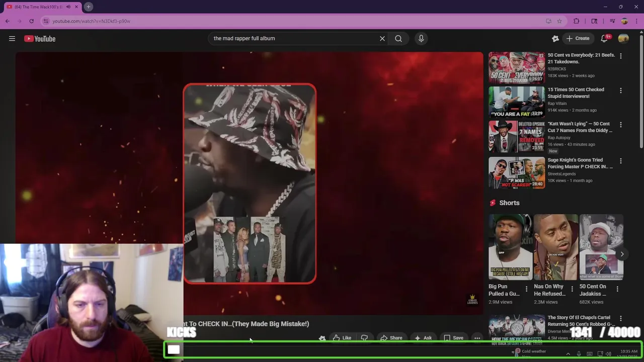This screenshot has width=644, height=362.
Task: Show next Shorts with arrow
Action: (x=622, y=254)
